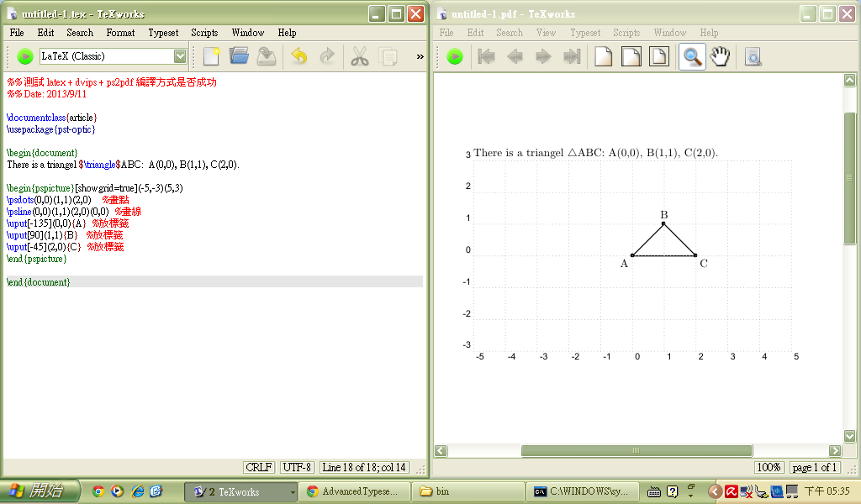The image size is (861, 504).
Task: Fit the PDF page to window width
Action: [x=631, y=57]
